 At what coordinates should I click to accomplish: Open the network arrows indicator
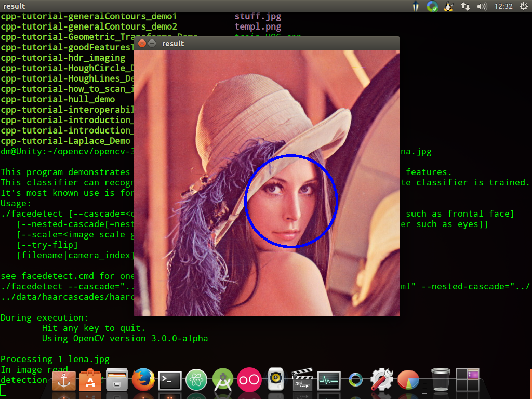pyautogui.click(x=465, y=6)
